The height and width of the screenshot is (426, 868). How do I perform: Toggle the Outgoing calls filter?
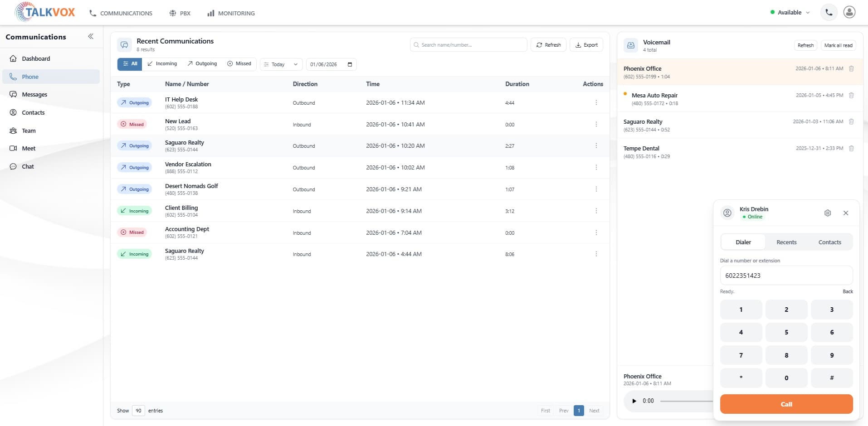pyautogui.click(x=202, y=63)
